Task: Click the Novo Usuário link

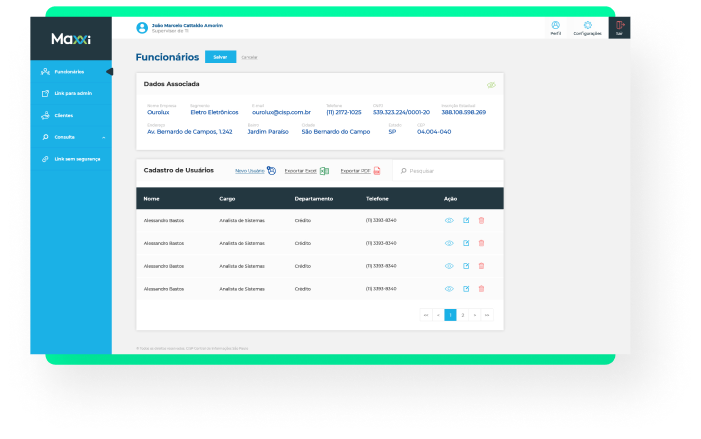Action: 249,171
